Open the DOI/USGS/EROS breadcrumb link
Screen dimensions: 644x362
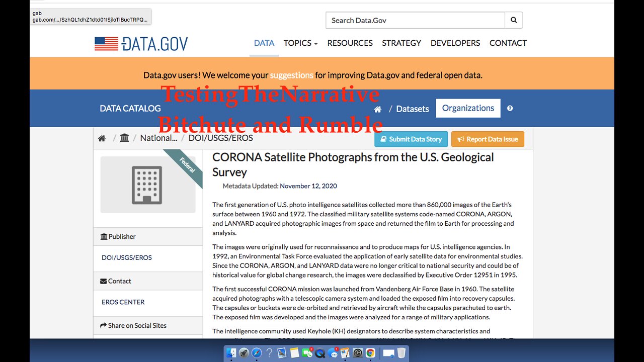coord(220,138)
